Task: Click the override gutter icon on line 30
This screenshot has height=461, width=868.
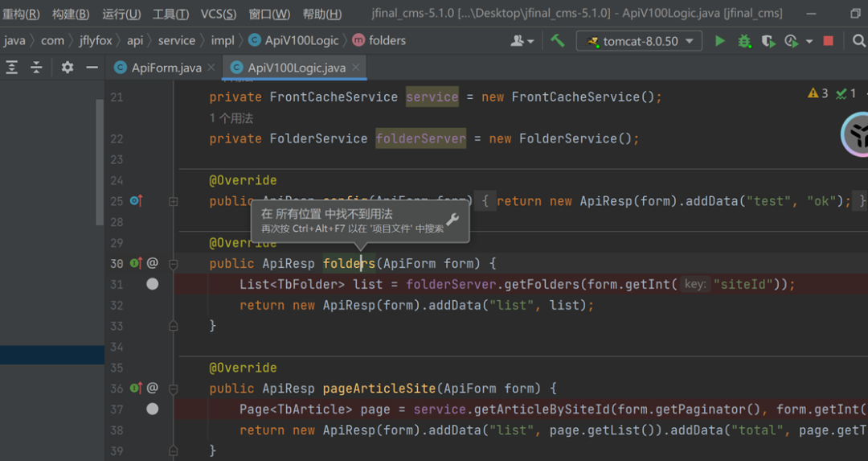Action: [x=136, y=263]
